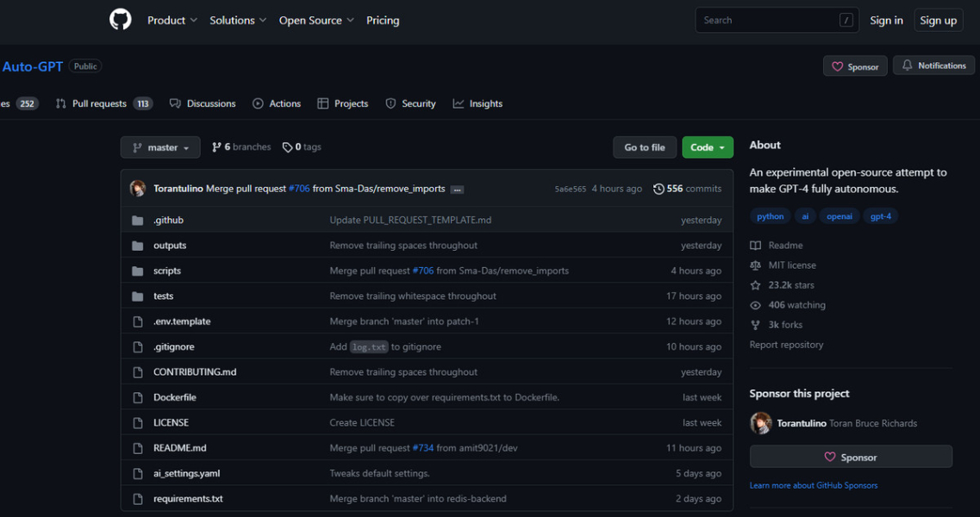This screenshot has height=517, width=980.
Task: Switch to the Pull requests tab
Action: tap(99, 103)
